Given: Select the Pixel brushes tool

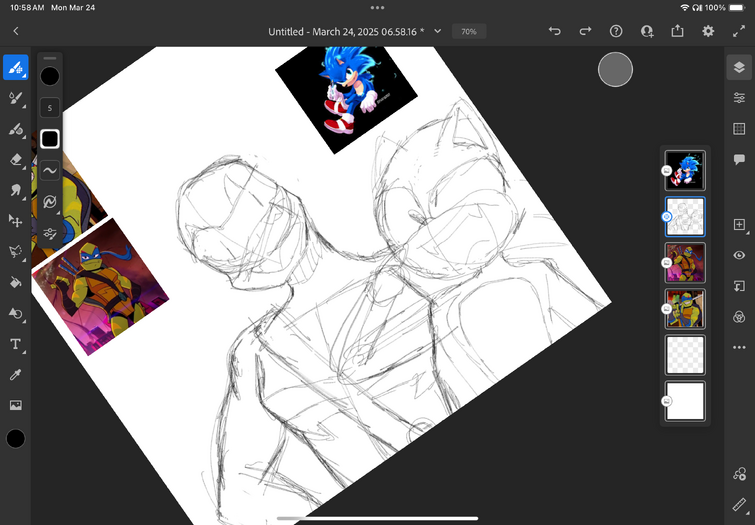Looking at the screenshot, I should coord(15,67).
